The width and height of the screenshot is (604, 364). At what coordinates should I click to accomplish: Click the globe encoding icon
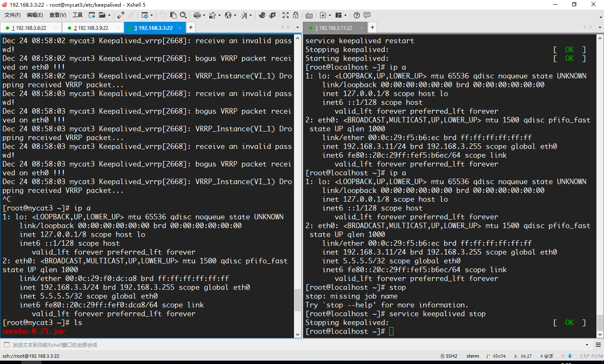pyautogui.click(x=228, y=15)
